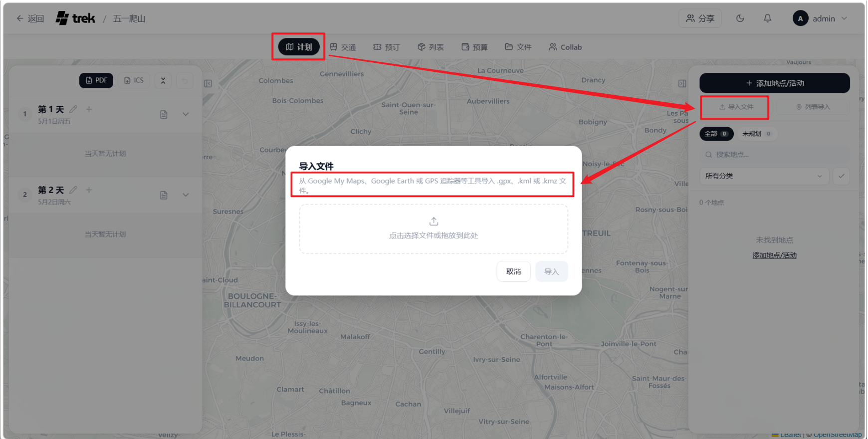Click the Bobigny map label
This screenshot has width=868, height=439.
click(593, 122)
